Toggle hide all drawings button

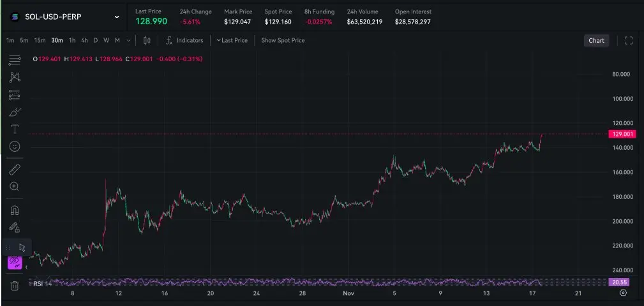pyautogui.click(x=15, y=262)
